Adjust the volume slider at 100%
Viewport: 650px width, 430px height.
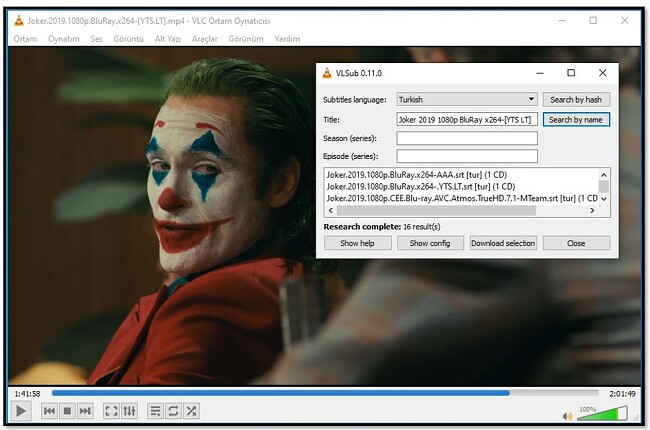click(602, 413)
